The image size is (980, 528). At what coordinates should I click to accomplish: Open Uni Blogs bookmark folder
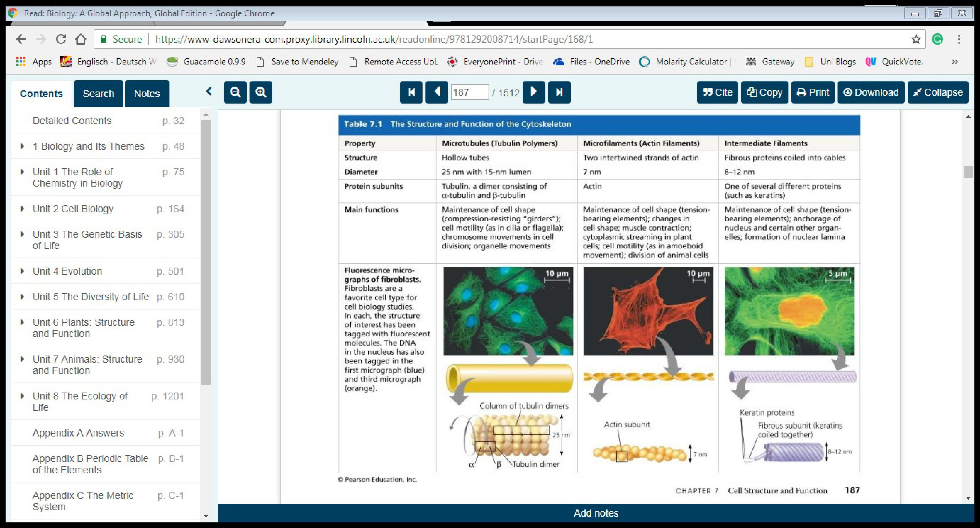point(830,62)
